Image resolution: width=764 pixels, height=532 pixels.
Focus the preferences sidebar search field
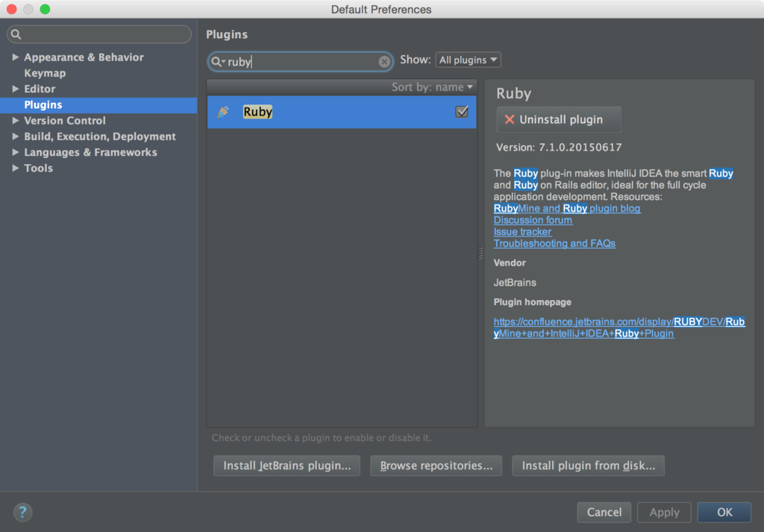click(99, 34)
